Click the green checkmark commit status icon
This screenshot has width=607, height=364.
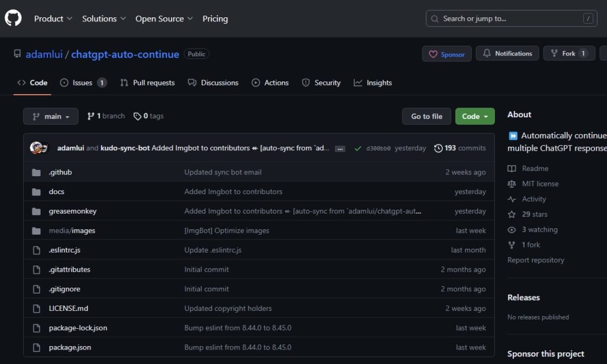point(358,148)
